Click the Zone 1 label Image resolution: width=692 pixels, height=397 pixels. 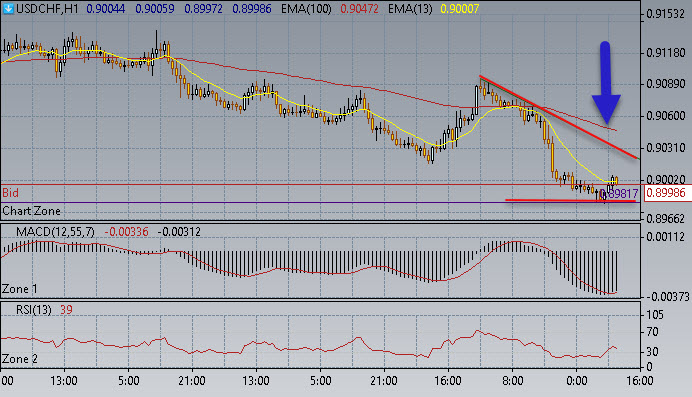click(20, 289)
